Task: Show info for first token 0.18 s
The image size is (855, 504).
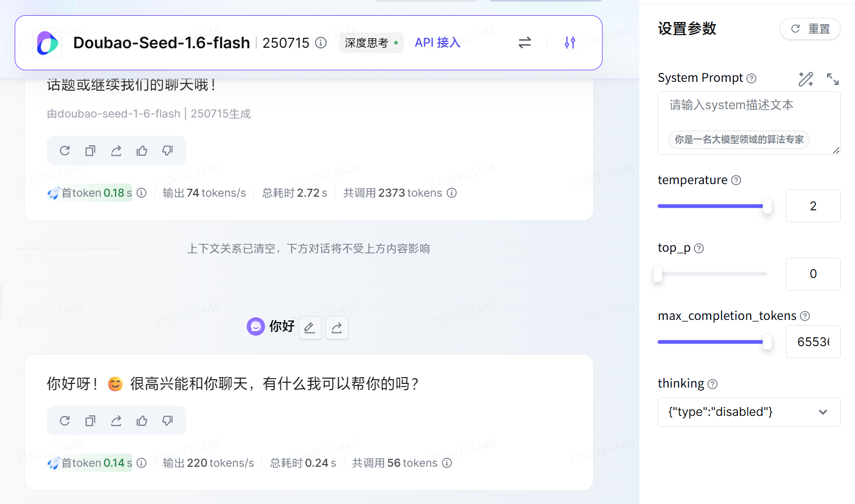Action: tap(142, 193)
